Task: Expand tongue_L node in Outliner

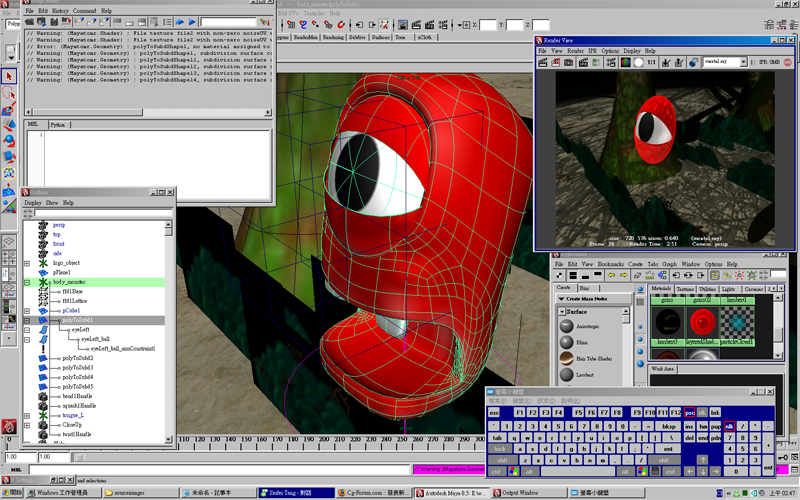Action: coord(27,416)
